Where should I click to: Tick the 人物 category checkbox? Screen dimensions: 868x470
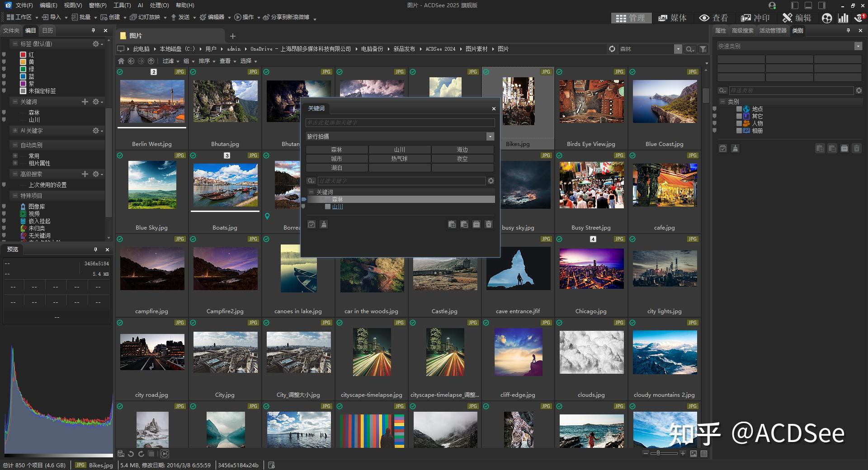point(739,123)
